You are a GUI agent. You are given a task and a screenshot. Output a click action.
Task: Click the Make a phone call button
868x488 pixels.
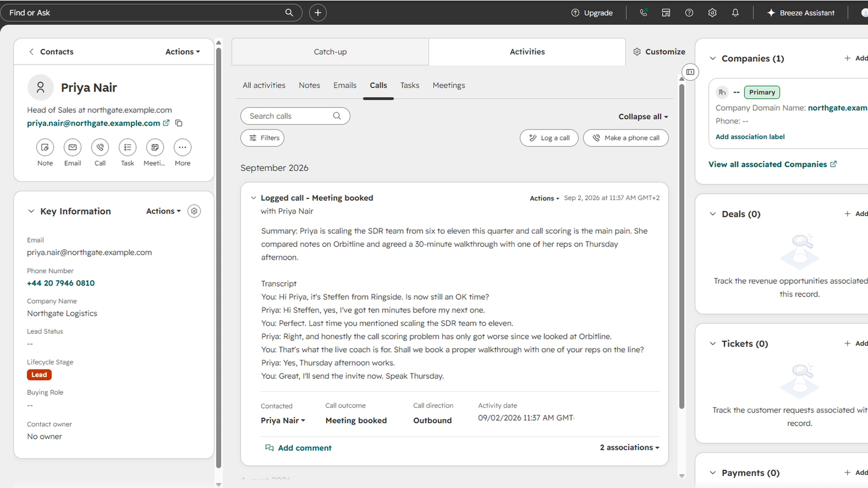point(626,138)
